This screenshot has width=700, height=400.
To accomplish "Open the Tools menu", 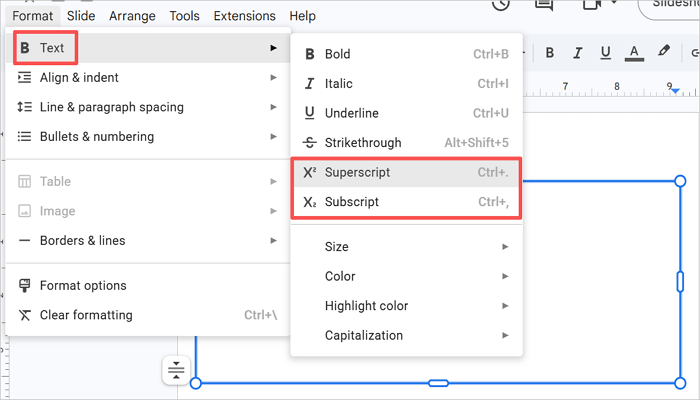I will click(x=184, y=16).
